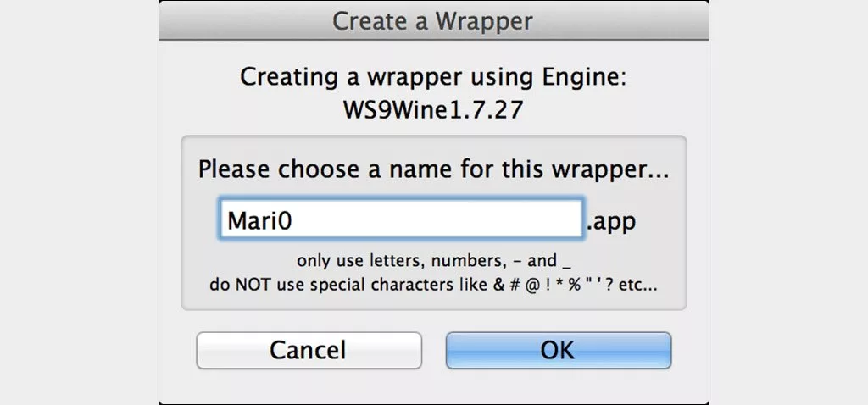Click the "Create a Wrapper" title bar

point(433,20)
